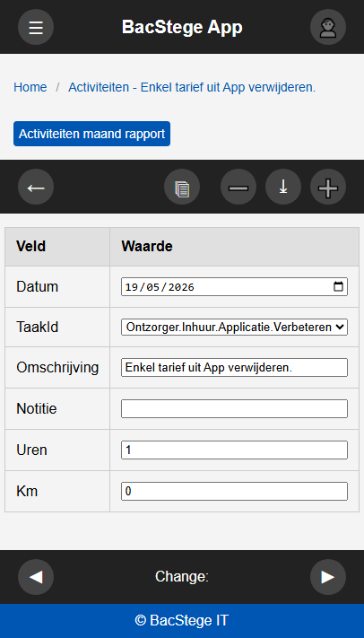
Task: Expand the TaakId dropdown
Action: pyautogui.click(x=234, y=328)
